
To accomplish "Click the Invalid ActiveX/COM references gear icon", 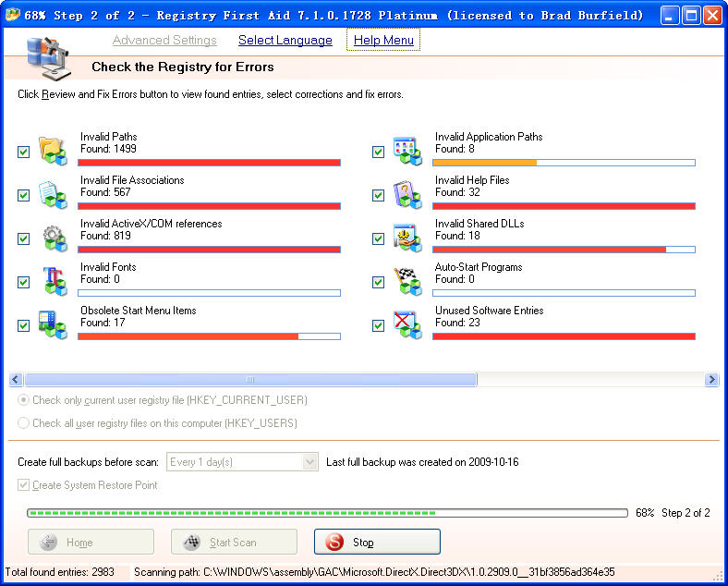I will click(x=53, y=238).
